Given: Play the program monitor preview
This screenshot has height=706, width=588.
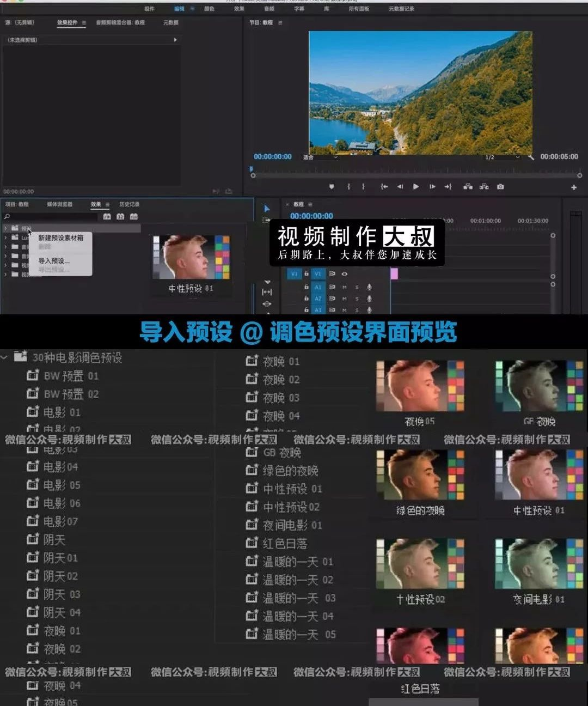Looking at the screenshot, I should (416, 186).
